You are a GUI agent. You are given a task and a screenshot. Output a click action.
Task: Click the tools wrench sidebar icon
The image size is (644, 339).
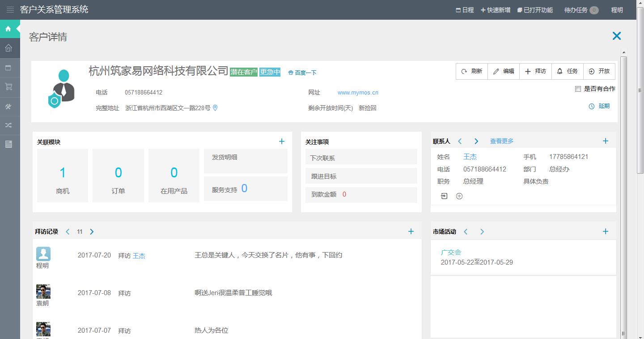click(x=8, y=107)
